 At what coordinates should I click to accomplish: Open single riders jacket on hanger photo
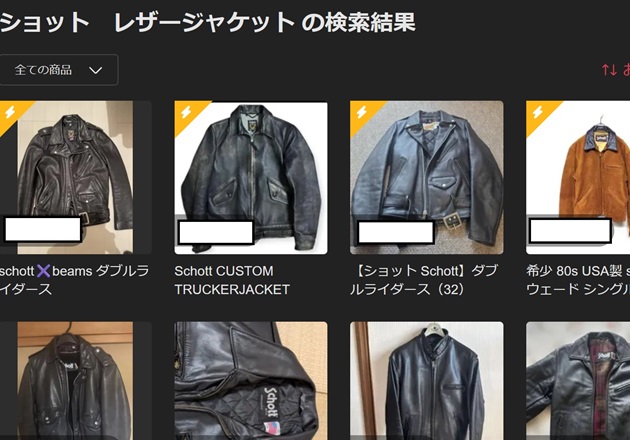(426, 381)
